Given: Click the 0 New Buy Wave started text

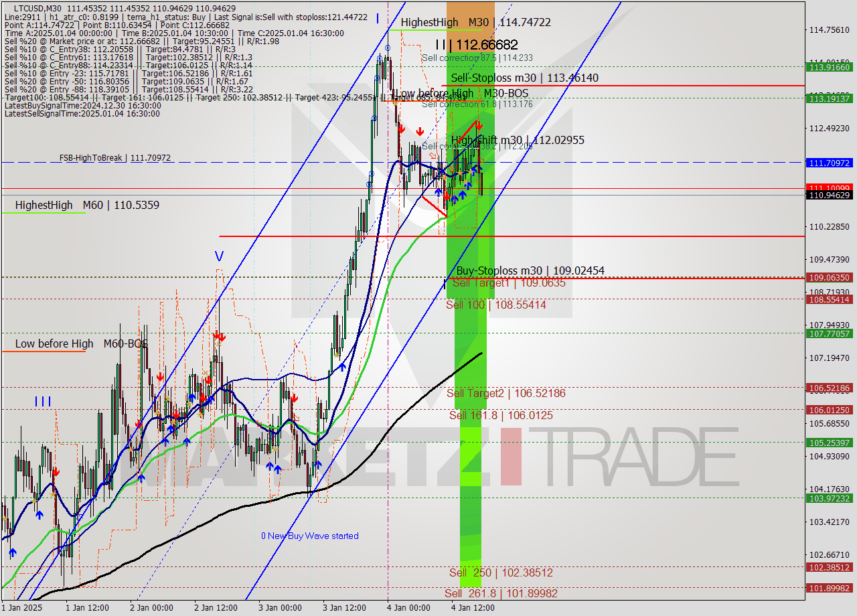Looking at the screenshot, I should point(309,536).
